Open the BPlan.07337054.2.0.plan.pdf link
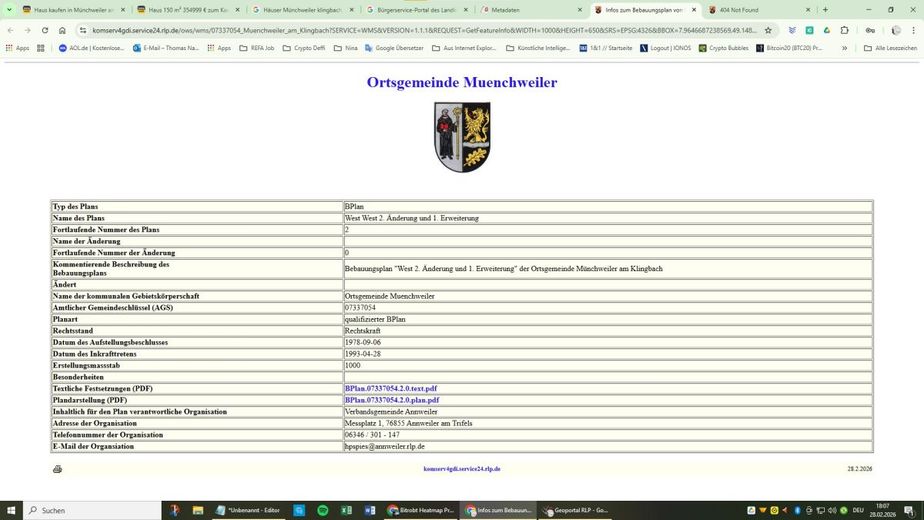The height and width of the screenshot is (520, 924). tap(392, 400)
